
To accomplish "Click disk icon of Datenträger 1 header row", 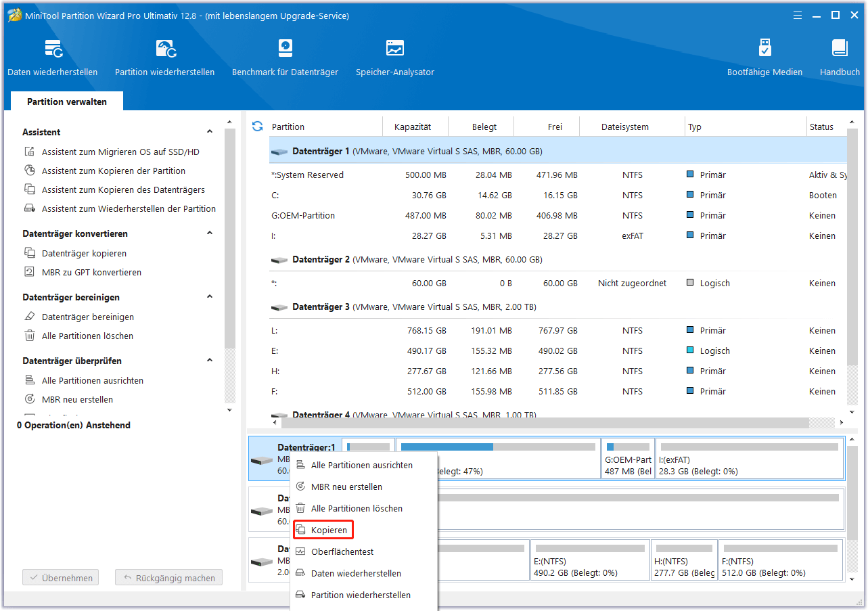I will [x=279, y=152].
